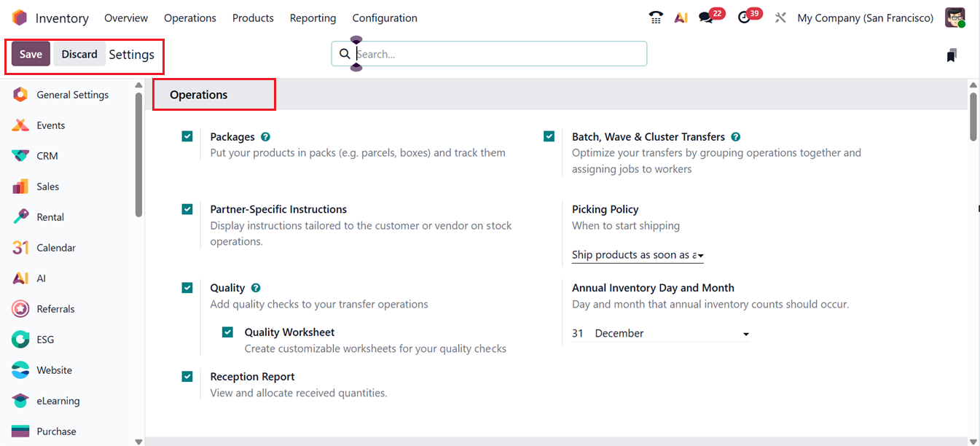Open the Picking Policy dropdown
This screenshot has height=446, width=980.
click(638, 255)
